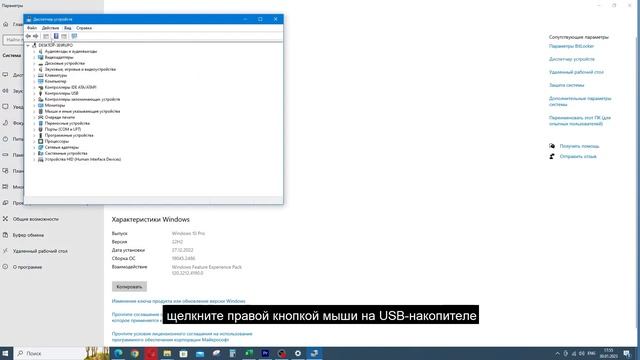
Task: Select the Программные устройства icon
Action: (40, 135)
